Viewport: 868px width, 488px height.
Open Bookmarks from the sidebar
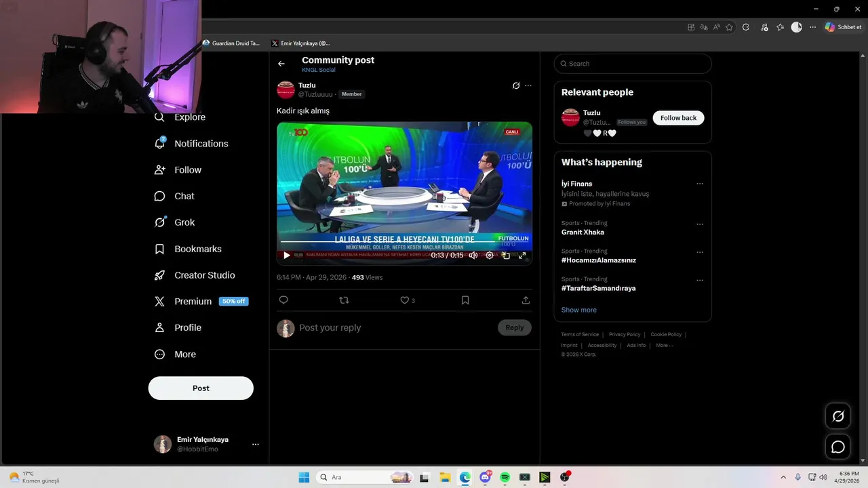pyautogui.click(x=188, y=249)
